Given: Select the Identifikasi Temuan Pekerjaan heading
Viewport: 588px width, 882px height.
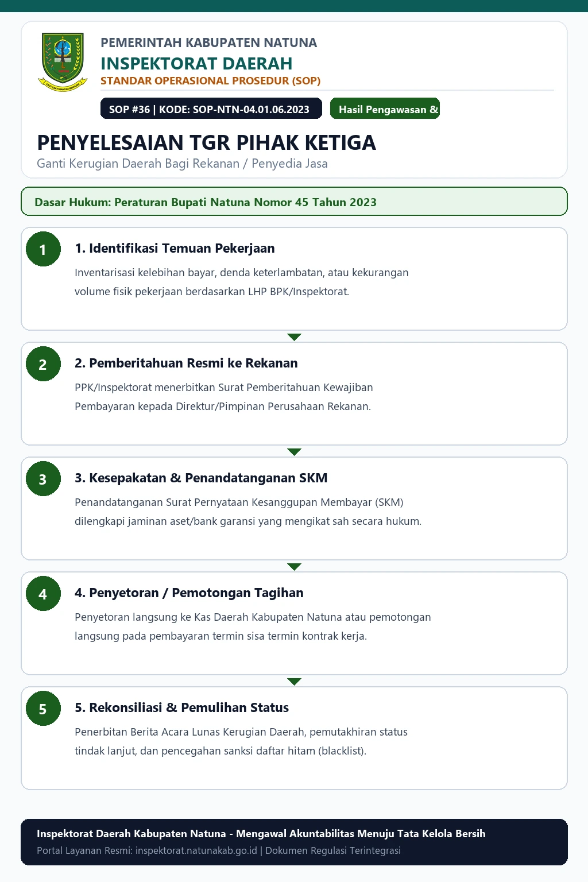Looking at the screenshot, I should tap(175, 248).
